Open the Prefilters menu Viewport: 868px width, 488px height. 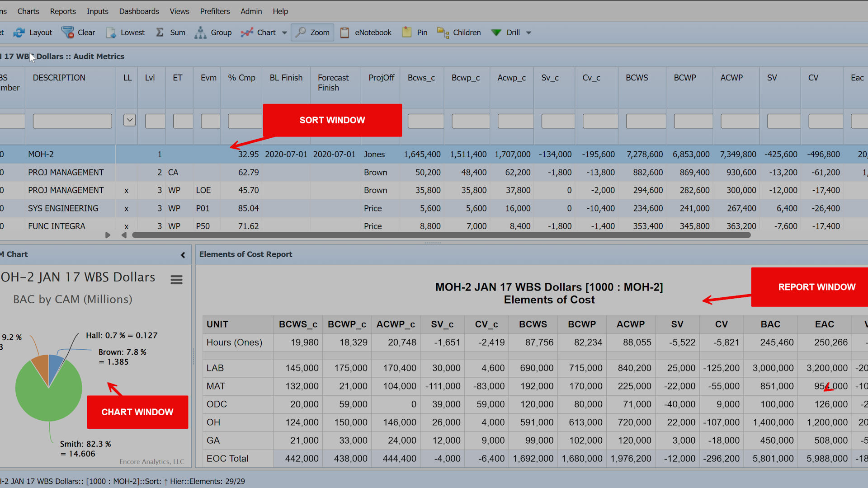click(215, 11)
